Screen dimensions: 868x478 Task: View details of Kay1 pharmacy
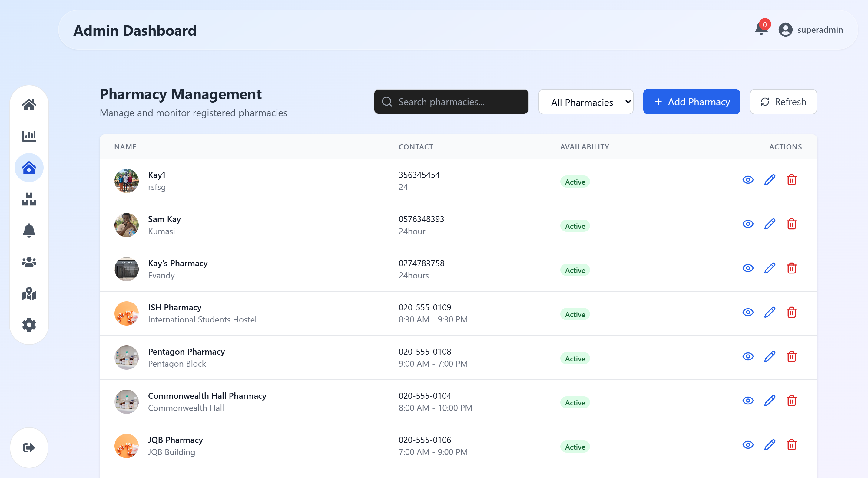748,180
